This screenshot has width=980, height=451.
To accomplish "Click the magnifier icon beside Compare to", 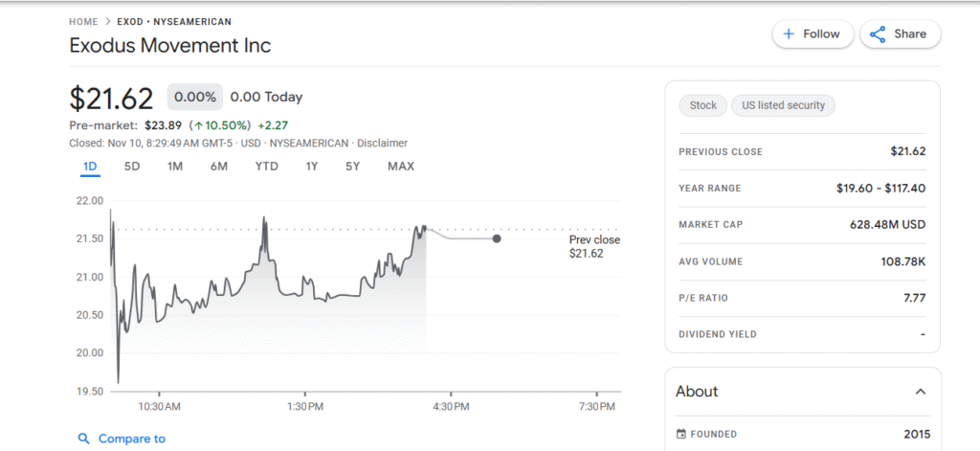I will pyautogui.click(x=84, y=439).
